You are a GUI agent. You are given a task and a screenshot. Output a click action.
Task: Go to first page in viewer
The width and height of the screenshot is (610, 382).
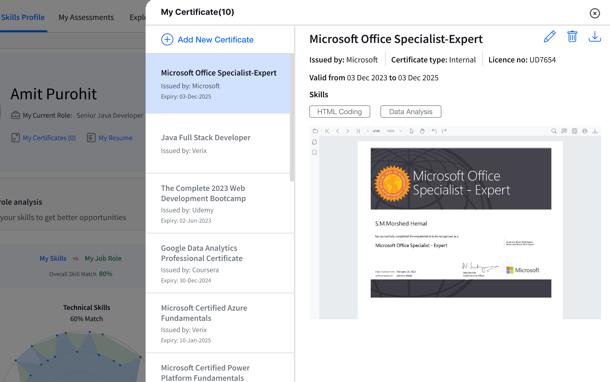tap(327, 131)
